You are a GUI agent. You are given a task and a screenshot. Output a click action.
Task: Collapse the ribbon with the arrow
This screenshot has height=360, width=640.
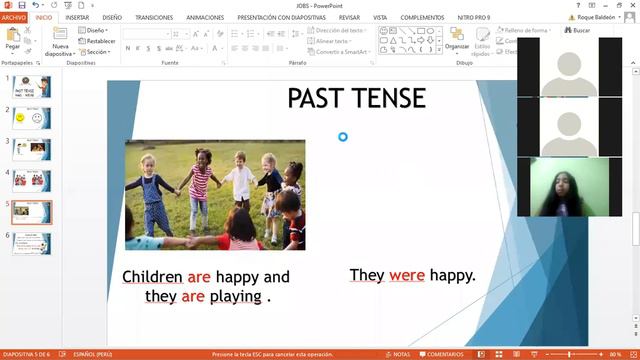pos(633,63)
